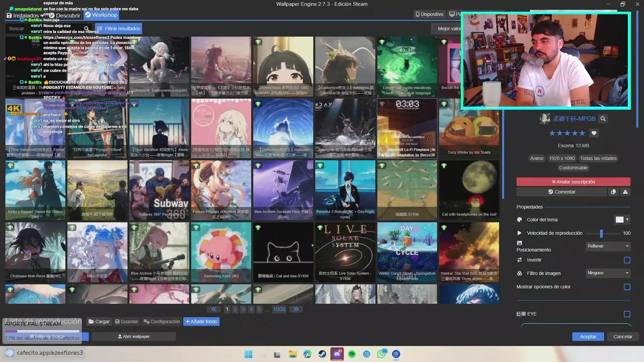
Task: Copy wallpaper link using the copy icon
Action: (613, 192)
